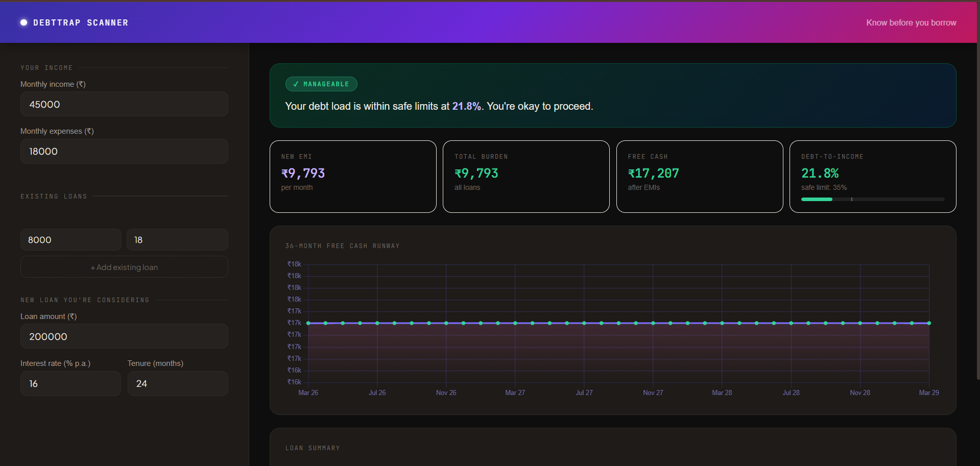Click the DEBTTRAP SCANNER title
The image size is (980, 466).
tap(81, 22)
